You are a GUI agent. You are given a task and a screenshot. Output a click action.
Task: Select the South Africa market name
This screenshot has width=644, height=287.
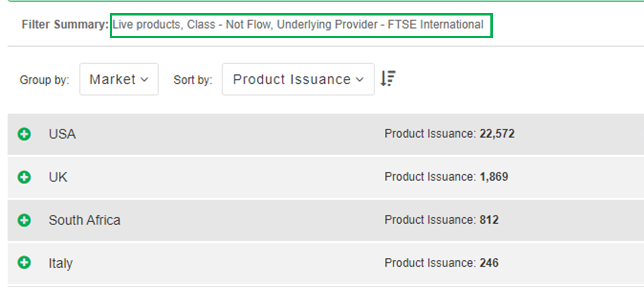pos(85,220)
